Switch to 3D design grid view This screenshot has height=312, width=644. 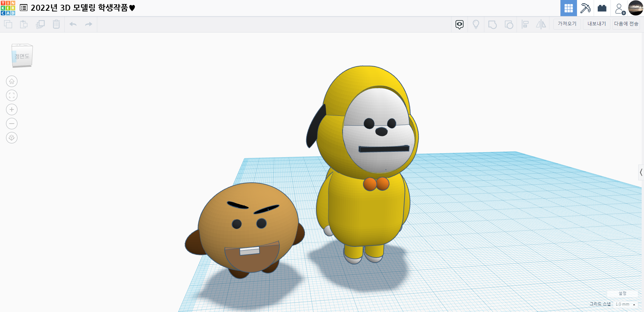point(569,8)
